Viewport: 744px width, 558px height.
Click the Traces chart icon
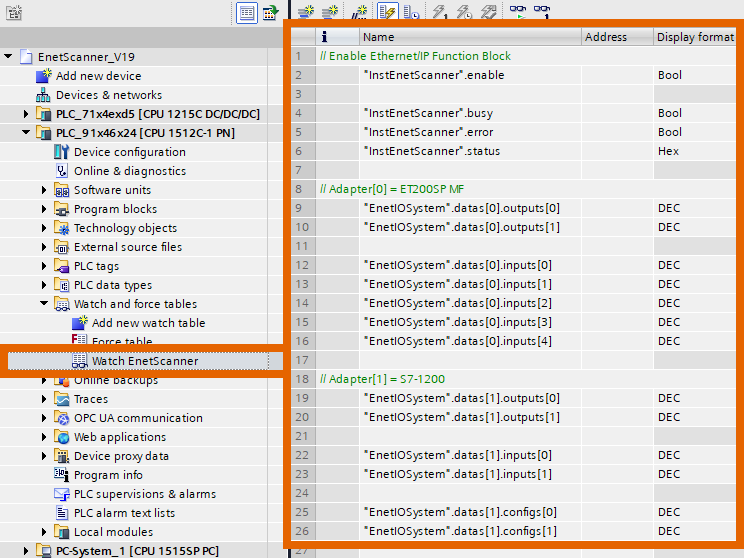coord(61,399)
